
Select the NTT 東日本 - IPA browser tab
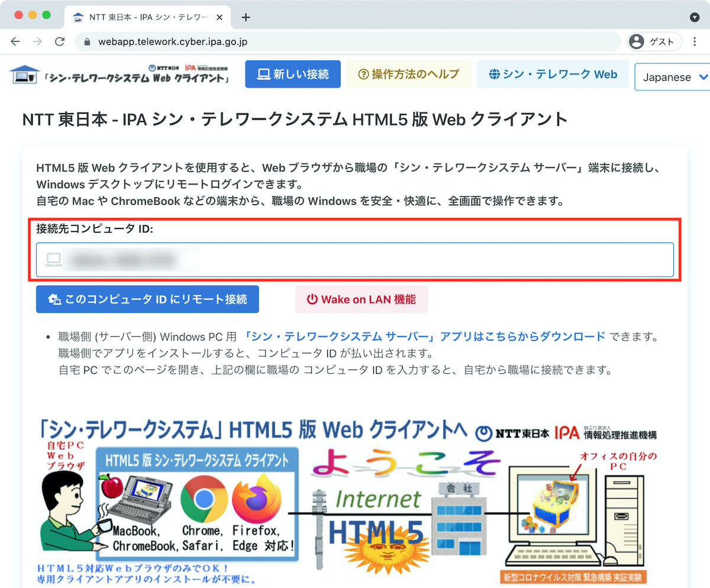148,17
